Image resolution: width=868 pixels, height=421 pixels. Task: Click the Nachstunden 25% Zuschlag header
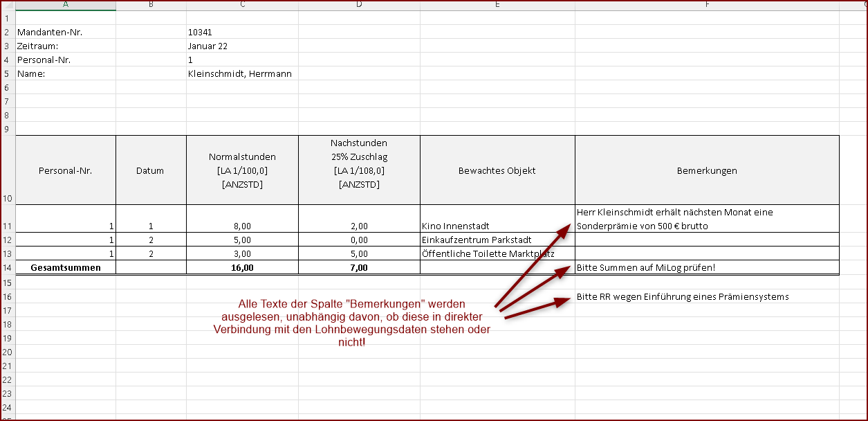tap(359, 163)
